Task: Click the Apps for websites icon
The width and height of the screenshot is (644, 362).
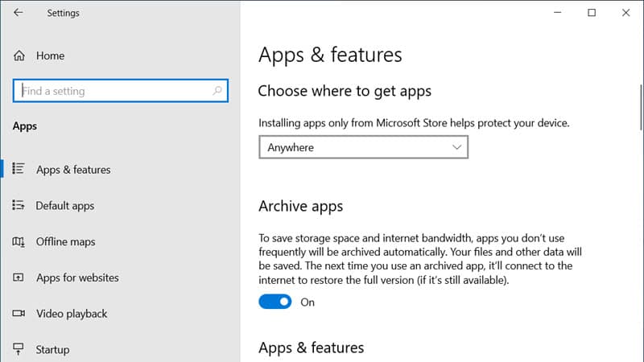Action: (19, 278)
